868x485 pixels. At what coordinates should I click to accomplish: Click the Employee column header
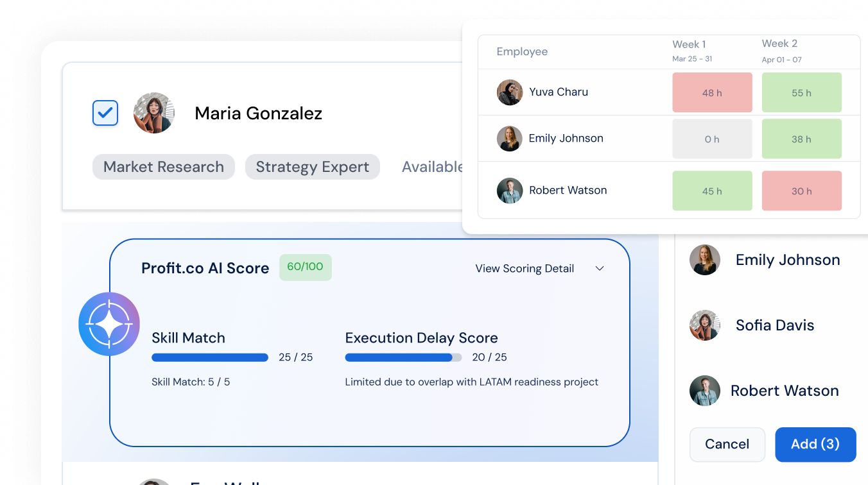[x=522, y=51]
